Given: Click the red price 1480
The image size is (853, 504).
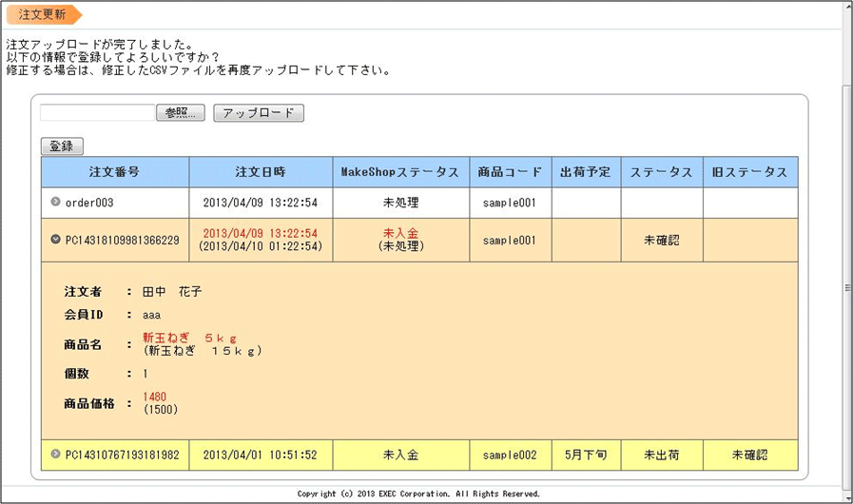Looking at the screenshot, I should coord(154,397).
